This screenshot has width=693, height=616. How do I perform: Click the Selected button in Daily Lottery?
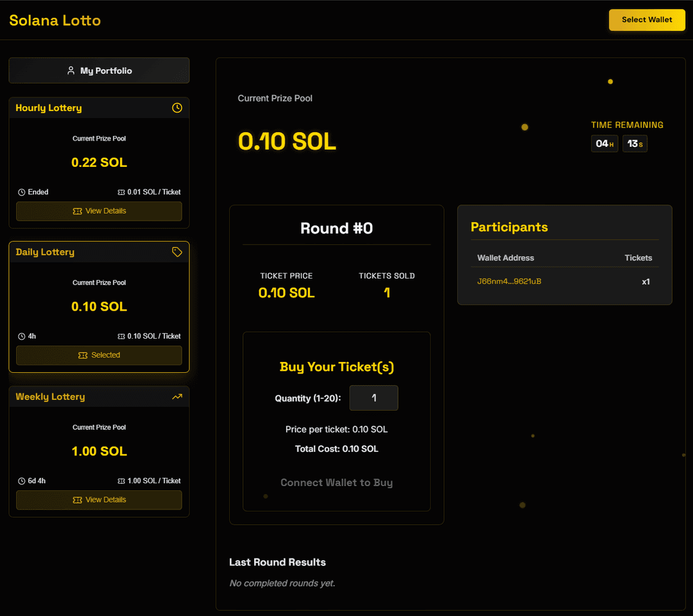tap(99, 355)
